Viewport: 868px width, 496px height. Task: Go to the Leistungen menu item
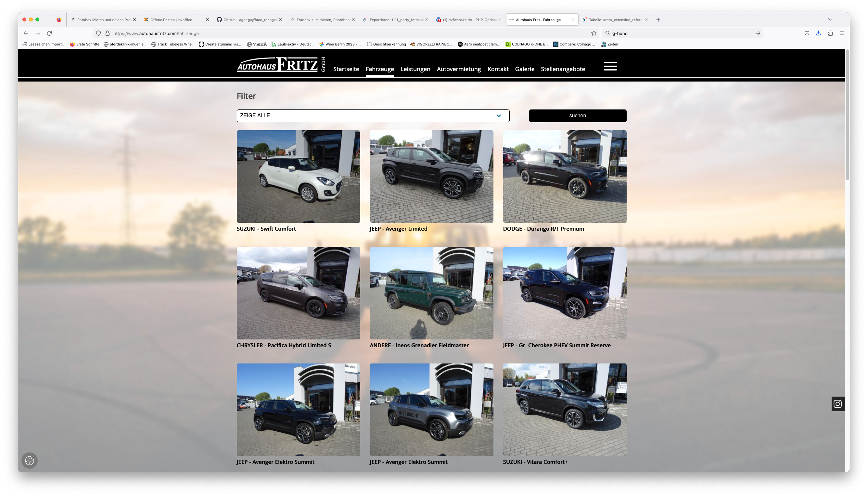(415, 69)
